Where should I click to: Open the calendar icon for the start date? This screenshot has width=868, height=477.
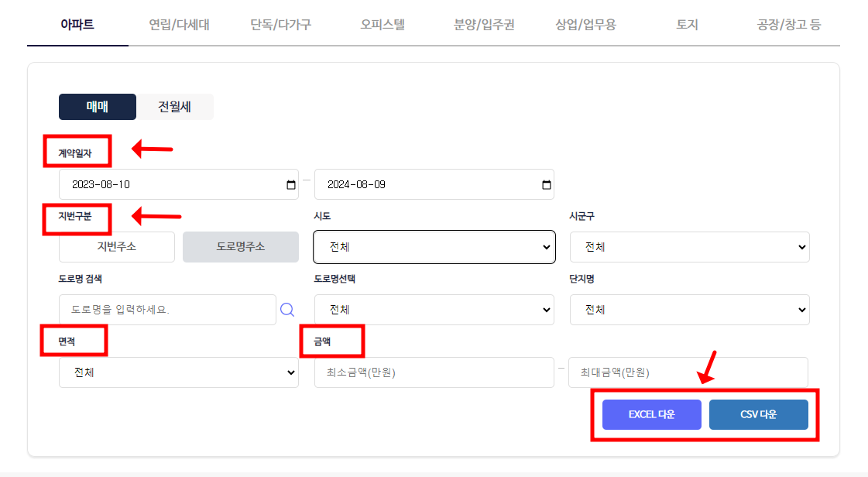[292, 184]
